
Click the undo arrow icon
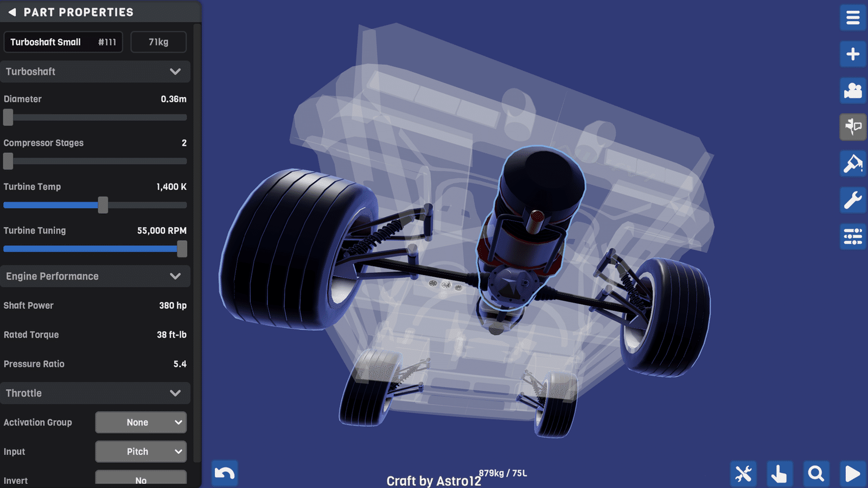coord(225,473)
